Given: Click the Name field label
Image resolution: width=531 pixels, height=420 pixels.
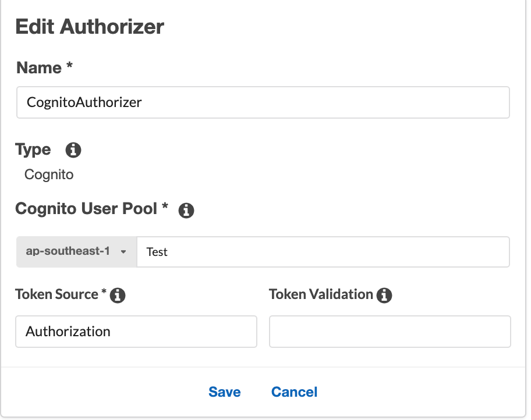Looking at the screenshot, I should click(39, 68).
